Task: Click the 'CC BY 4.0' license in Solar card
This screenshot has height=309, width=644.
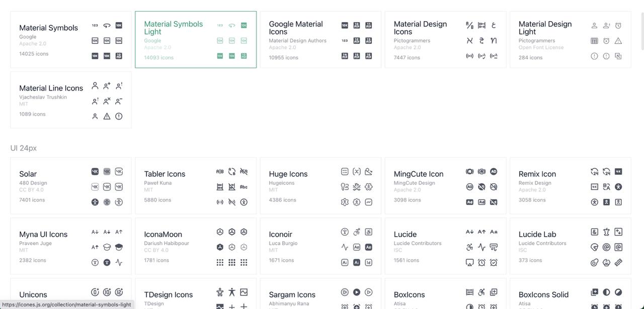Action: (31, 190)
